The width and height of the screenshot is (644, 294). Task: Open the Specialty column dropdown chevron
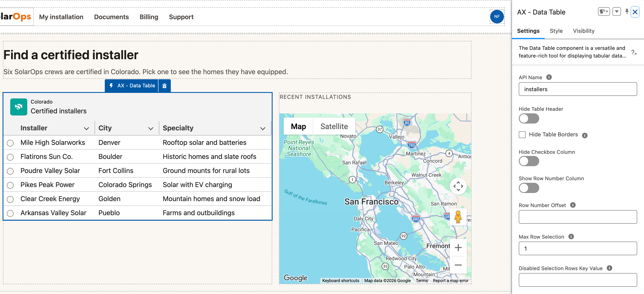(263, 128)
